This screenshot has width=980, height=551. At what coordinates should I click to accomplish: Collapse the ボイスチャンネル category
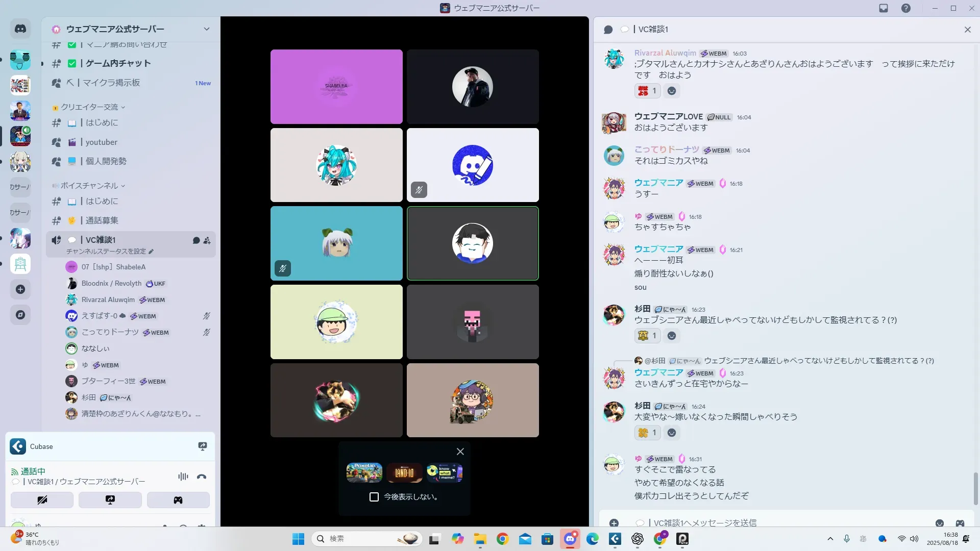90,186
